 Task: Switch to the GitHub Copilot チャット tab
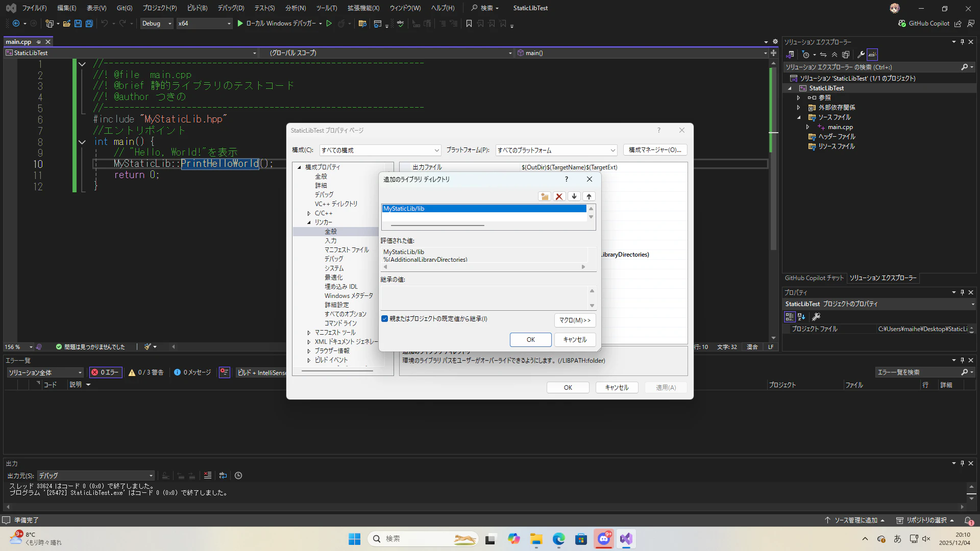(x=814, y=278)
